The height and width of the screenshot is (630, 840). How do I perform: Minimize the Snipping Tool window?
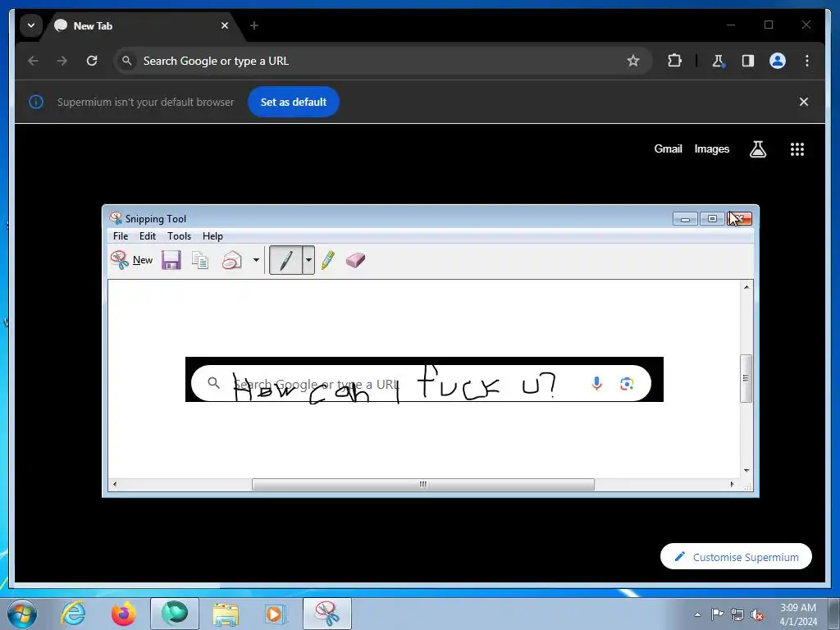click(x=685, y=218)
